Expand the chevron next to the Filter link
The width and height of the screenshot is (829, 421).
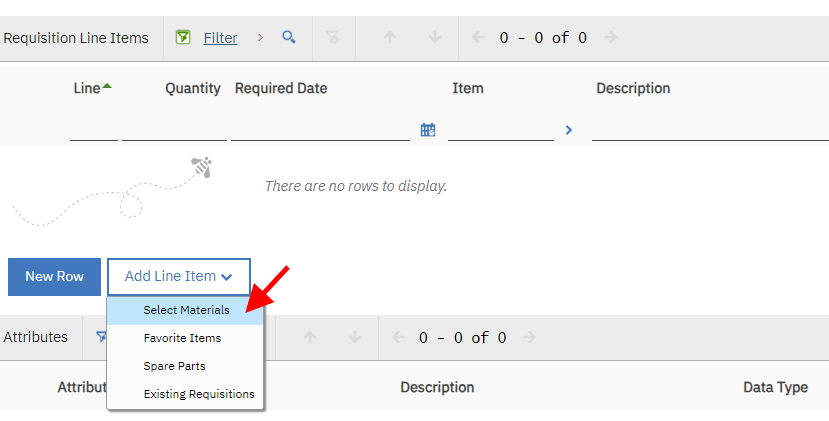pos(260,38)
